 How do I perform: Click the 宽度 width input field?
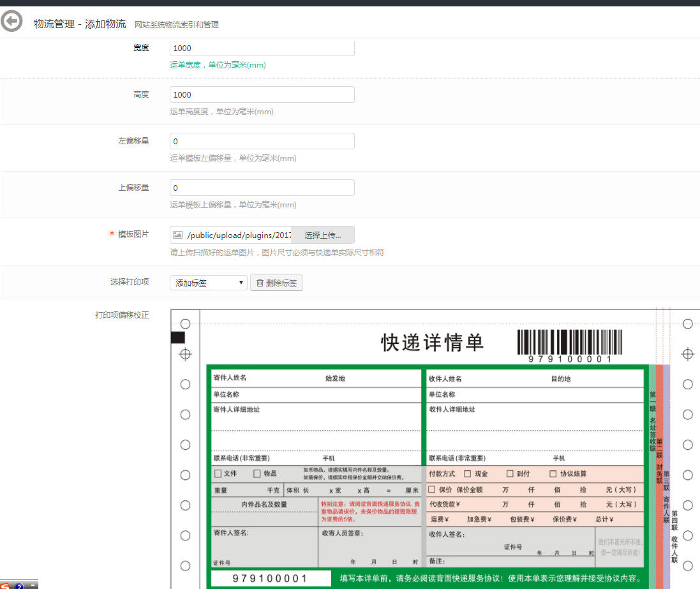tap(262, 48)
